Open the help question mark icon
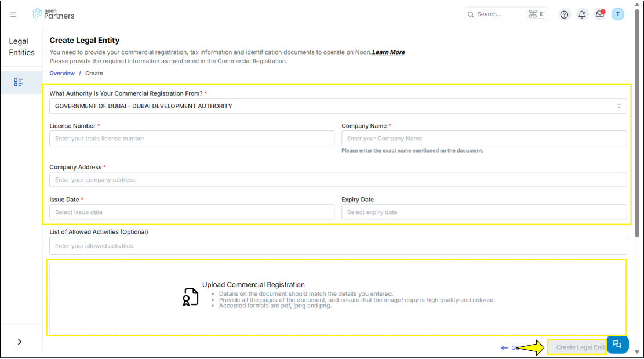The image size is (644, 359). [x=564, y=14]
